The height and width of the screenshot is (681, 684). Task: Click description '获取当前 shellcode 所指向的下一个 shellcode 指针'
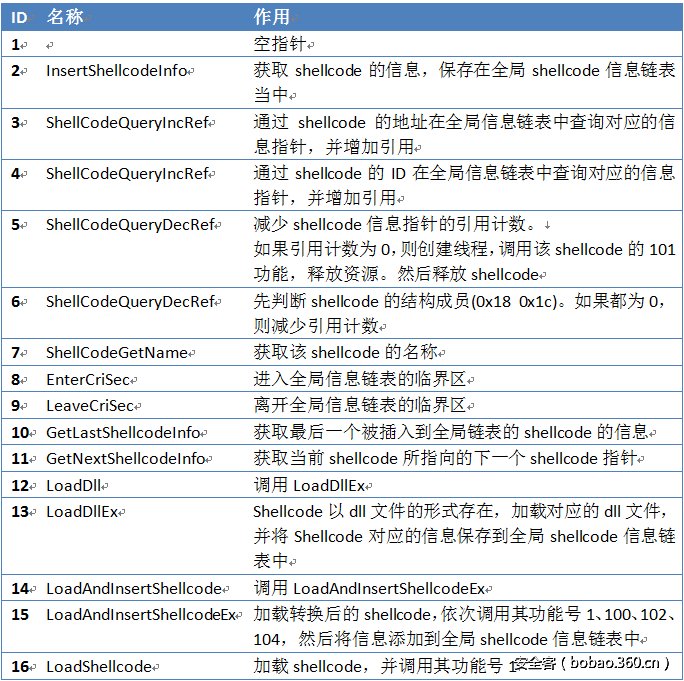pos(445,459)
